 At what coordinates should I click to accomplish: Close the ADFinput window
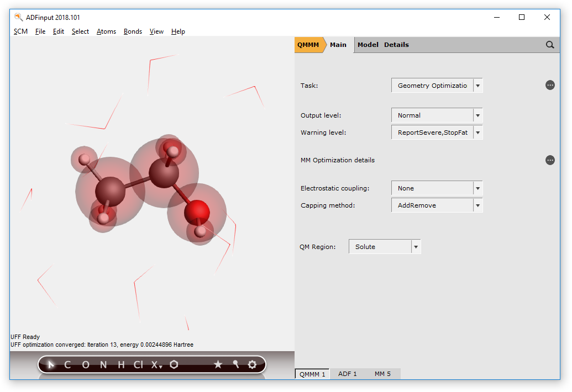[x=547, y=17]
